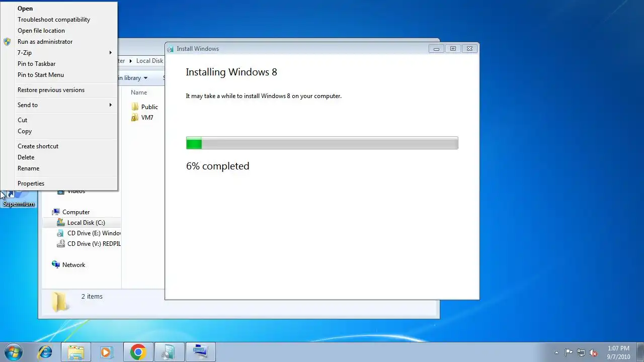Choose Pin to Taskbar
644x362 pixels.
tap(59, 64)
